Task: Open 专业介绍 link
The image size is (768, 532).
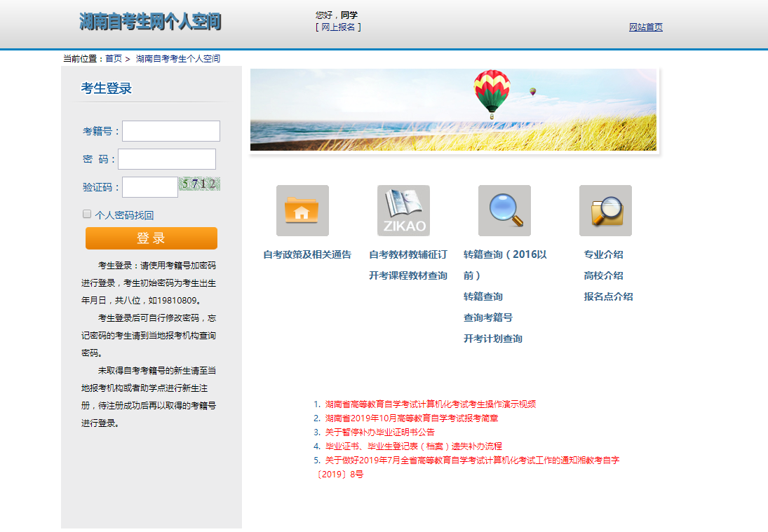Action: point(603,254)
